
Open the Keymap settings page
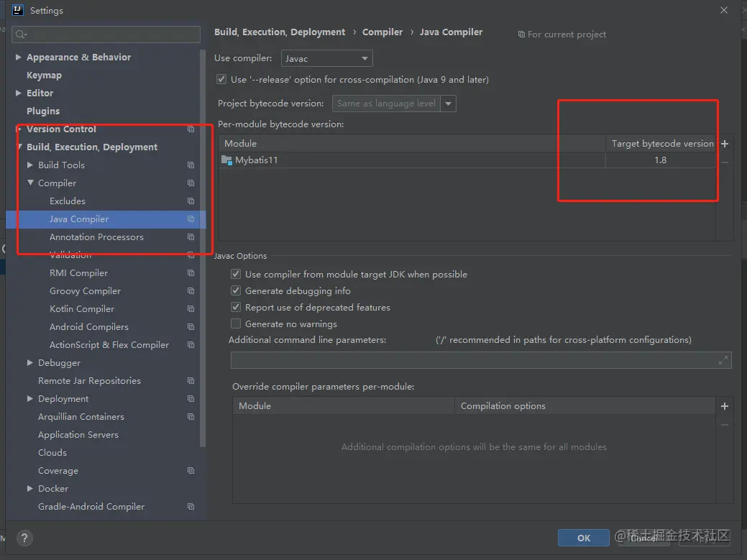pos(44,75)
